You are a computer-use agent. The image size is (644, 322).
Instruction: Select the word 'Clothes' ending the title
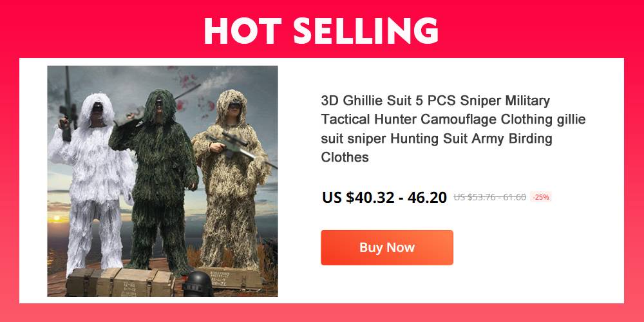coord(345,157)
